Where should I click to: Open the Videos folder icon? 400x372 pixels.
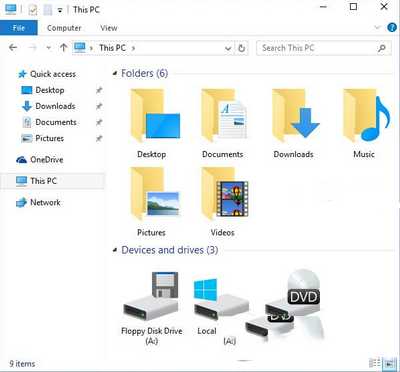(225, 193)
